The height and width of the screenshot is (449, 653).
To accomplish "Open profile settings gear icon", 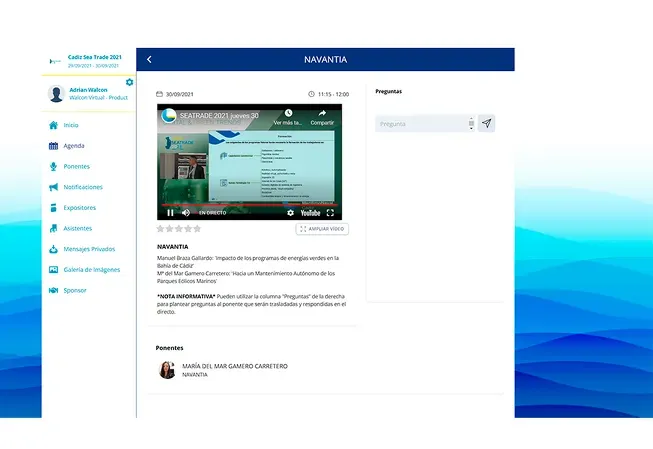I will coord(130,82).
